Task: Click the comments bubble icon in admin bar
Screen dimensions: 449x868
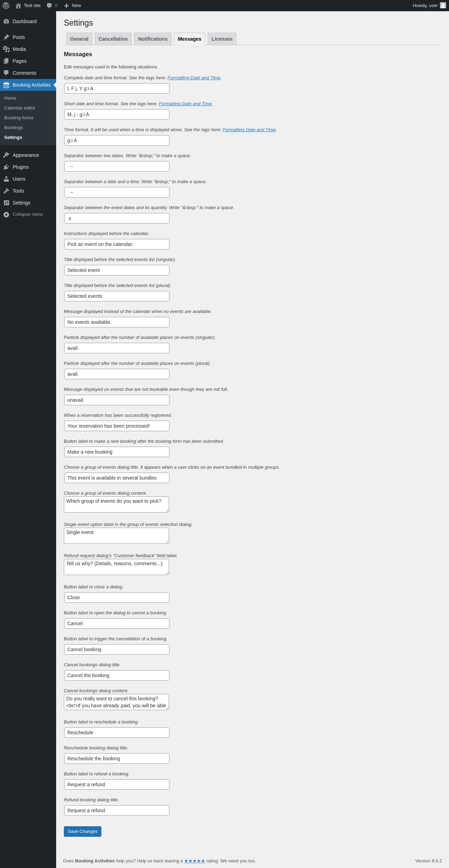Action: tap(49, 6)
